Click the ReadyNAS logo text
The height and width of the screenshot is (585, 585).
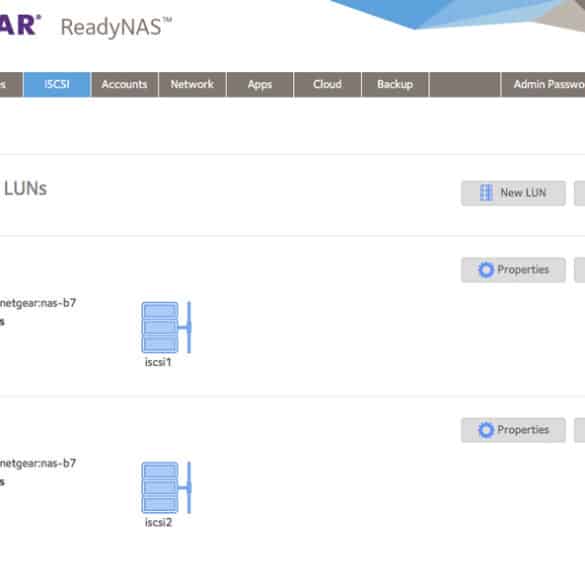click(116, 28)
